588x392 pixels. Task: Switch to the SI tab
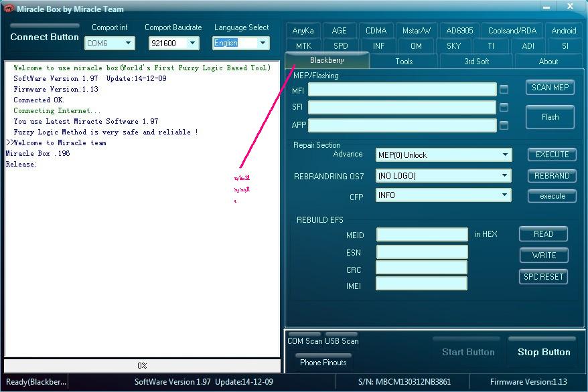click(565, 46)
